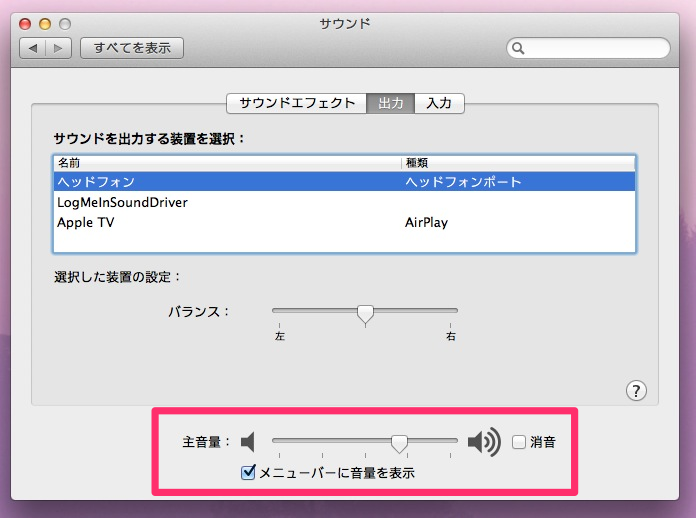Select the 出力 tab
The image size is (696, 518).
point(391,103)
